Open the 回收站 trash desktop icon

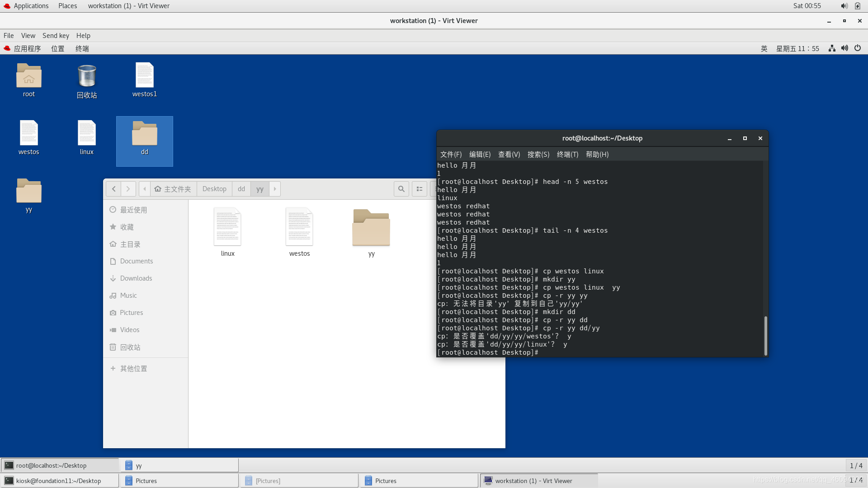[86, 81]
